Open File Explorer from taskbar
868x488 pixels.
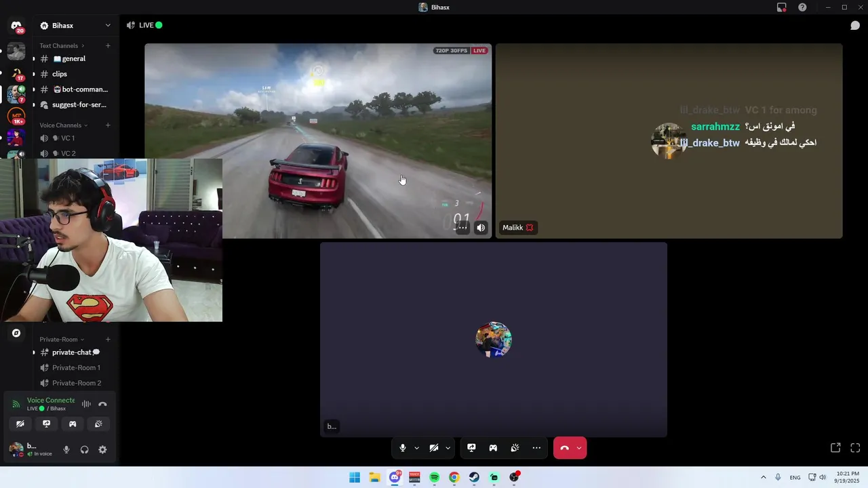point(374,477)
